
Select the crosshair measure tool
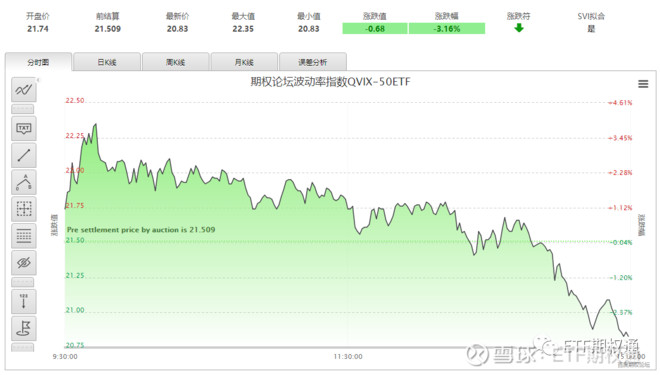[x=24, y=209]
